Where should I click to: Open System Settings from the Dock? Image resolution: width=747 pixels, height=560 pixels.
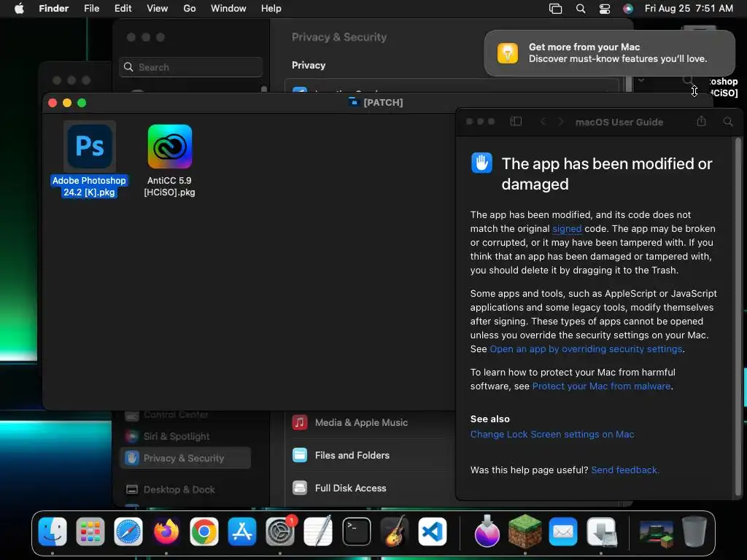[280, 532]
